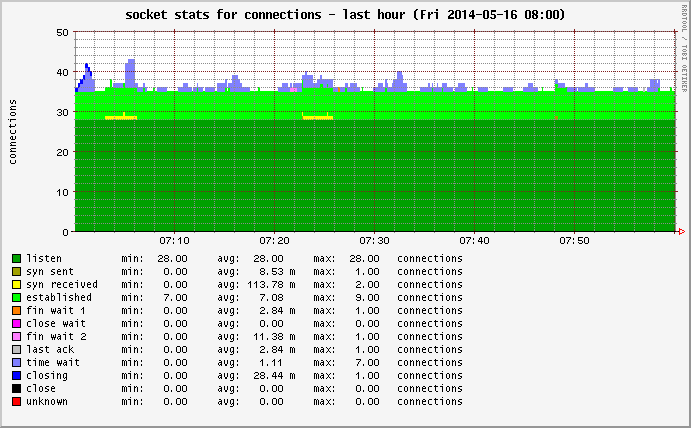Click the time wait purple legend swatch
The height and width of the screenshot is (428, 691).
tap(16, 362)
